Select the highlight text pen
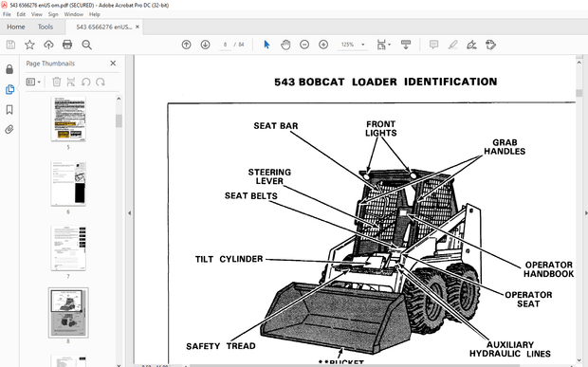Image resolution: width=588 pixels, height=367 pixels. (452, 45)
